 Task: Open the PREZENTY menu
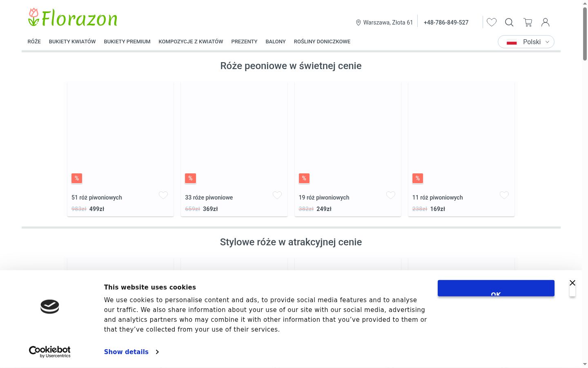click(244, 42)
